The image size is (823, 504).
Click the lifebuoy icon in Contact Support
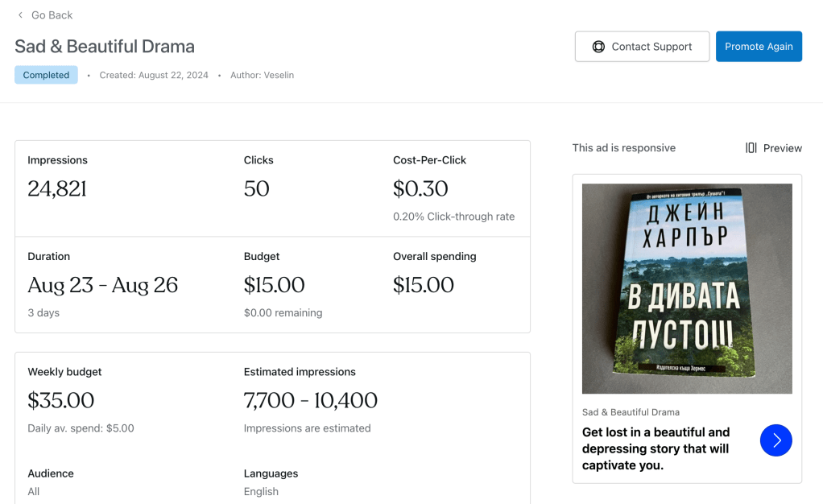598,47
